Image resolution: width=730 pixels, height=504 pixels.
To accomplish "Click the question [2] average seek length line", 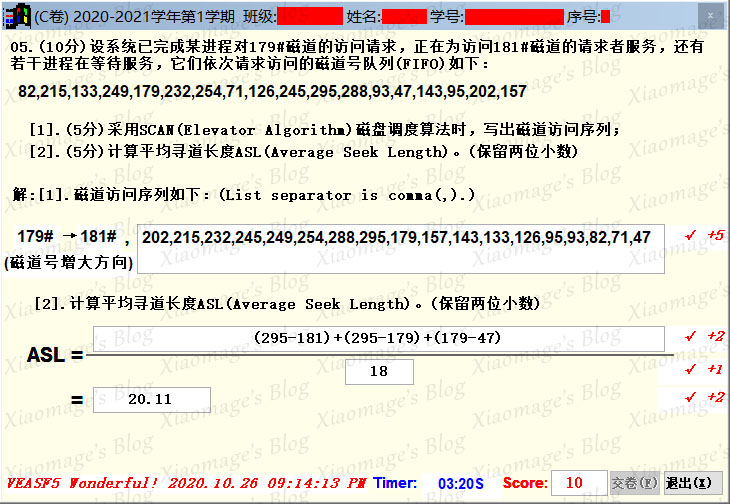I will click(x=304, y=152).
